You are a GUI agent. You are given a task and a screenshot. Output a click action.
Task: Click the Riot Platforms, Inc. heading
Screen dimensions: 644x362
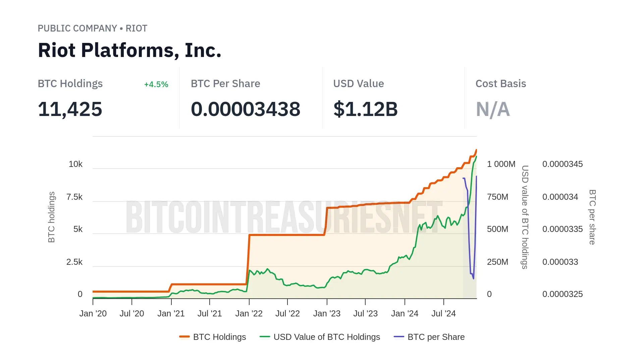tap(129, 50)
